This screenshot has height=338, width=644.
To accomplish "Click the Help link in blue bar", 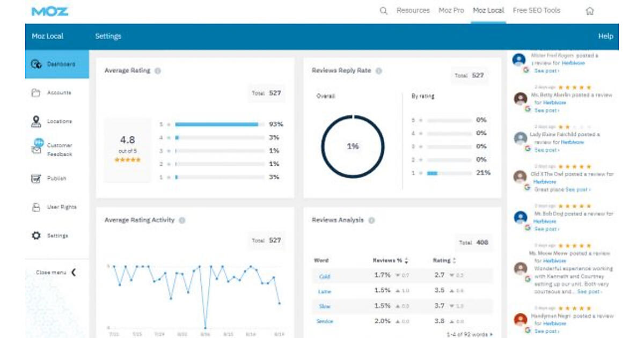I will coord(605,36).
